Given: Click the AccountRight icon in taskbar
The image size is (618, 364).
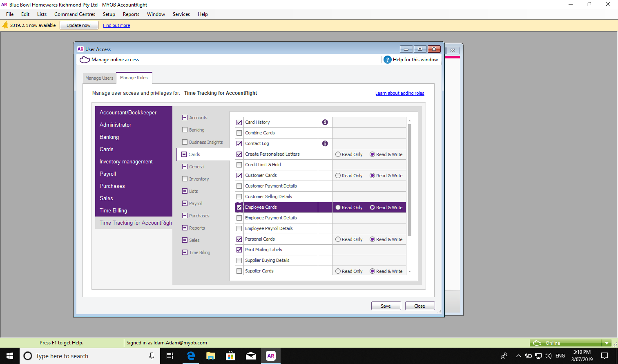Looking at the screenshot, I should [270, 356].
